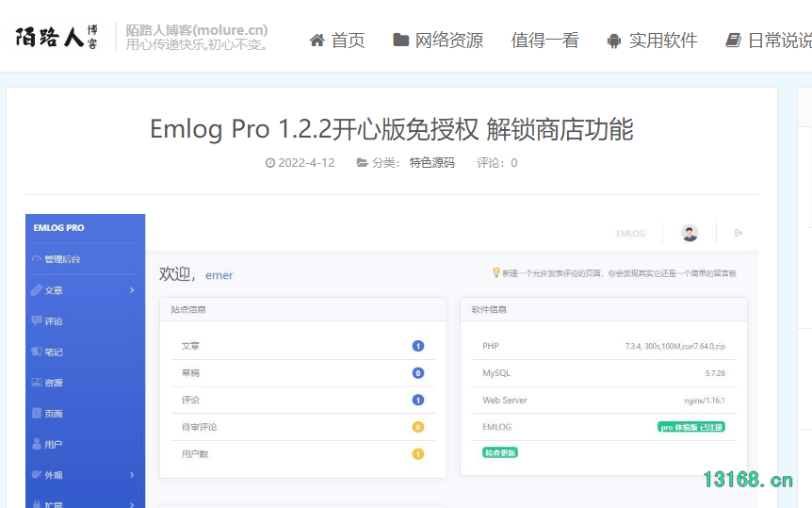This screenshot has width=812, height=508.
Task: Click the PHP version value 7.3.4
Action: (674, 346)
